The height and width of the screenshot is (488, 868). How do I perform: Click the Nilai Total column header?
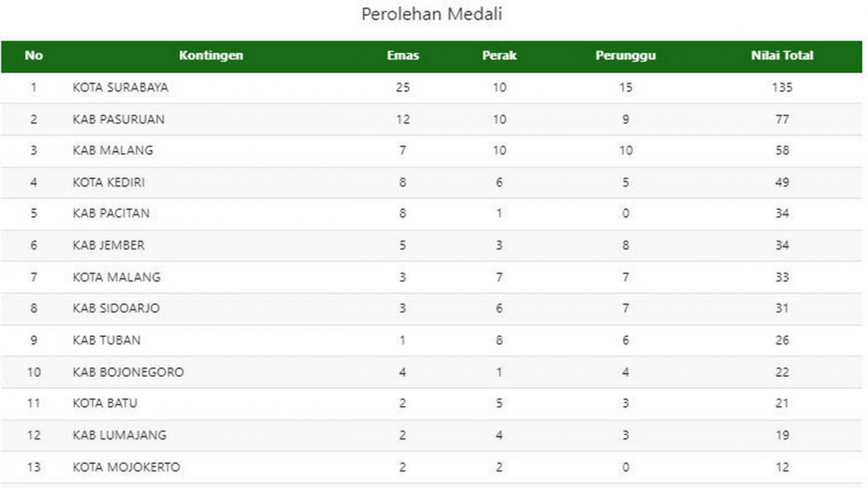(x=782, y=56)
